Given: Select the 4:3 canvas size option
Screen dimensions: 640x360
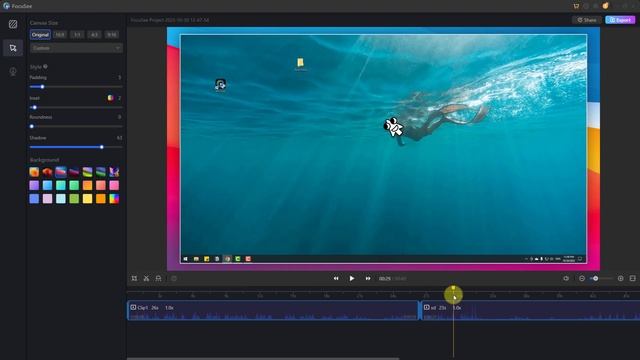Looking at the screenshot, I should (94, 35).
